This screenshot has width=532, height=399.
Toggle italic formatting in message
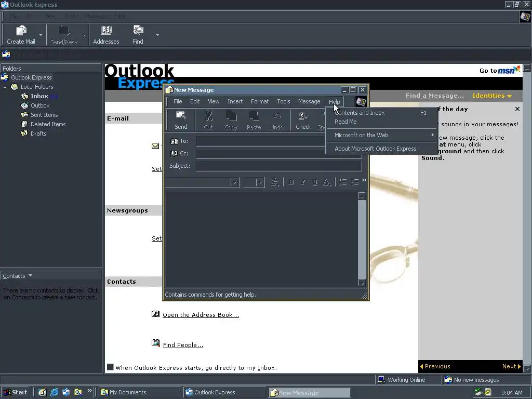[x=303, y=182]
